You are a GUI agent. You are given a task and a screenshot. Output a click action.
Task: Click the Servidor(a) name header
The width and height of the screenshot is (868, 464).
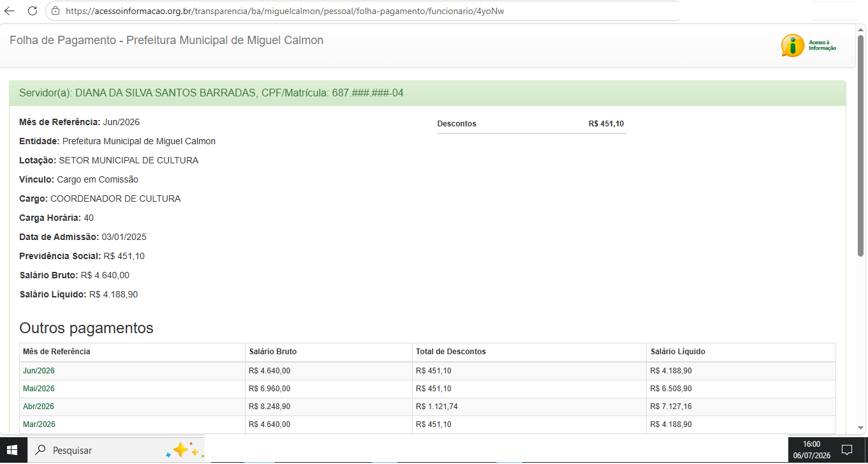coord(211,93)
